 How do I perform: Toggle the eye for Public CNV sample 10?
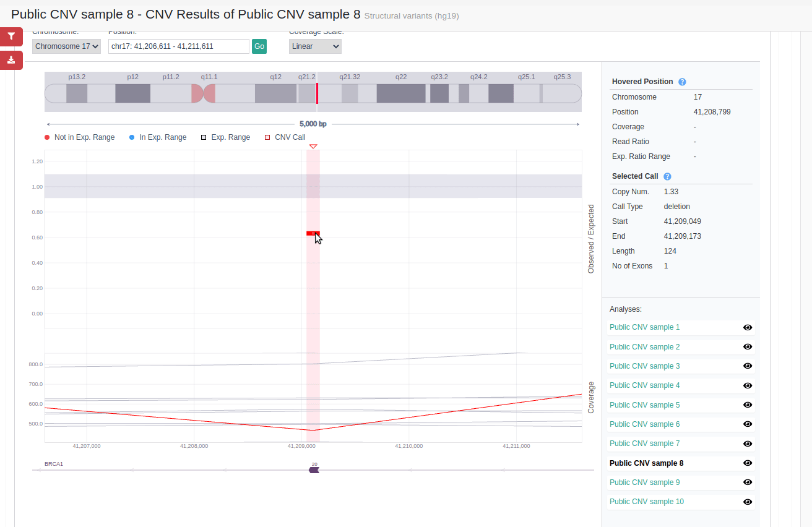[748, 501]
